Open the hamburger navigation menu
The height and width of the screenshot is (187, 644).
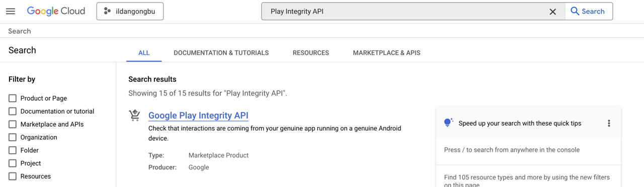11,11
